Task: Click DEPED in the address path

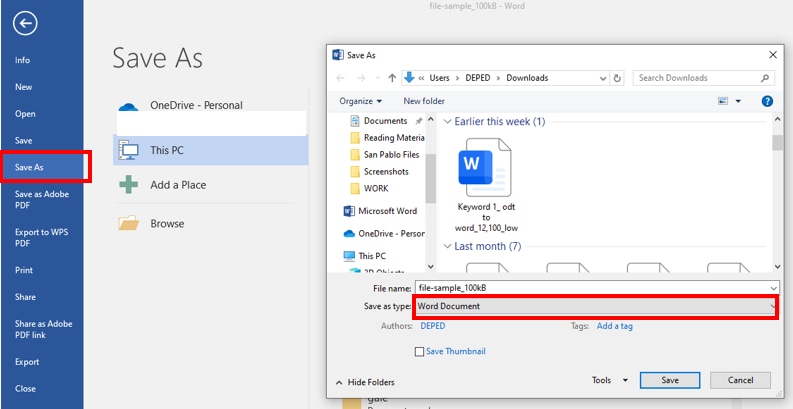Action: [478, 78]
